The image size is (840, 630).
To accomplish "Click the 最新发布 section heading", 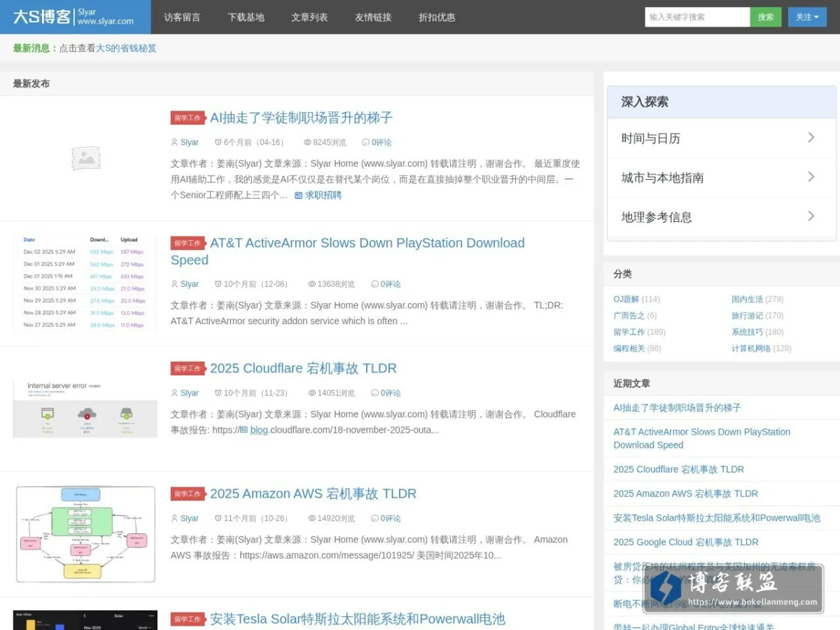I will 31,83.
